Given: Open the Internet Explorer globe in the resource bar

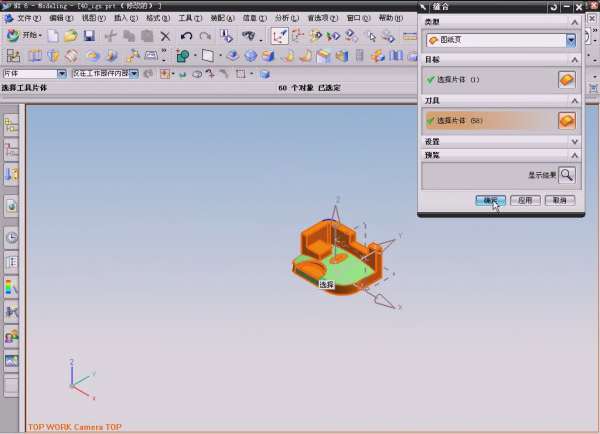Looking at the screenshot, I should click(11, 206).
